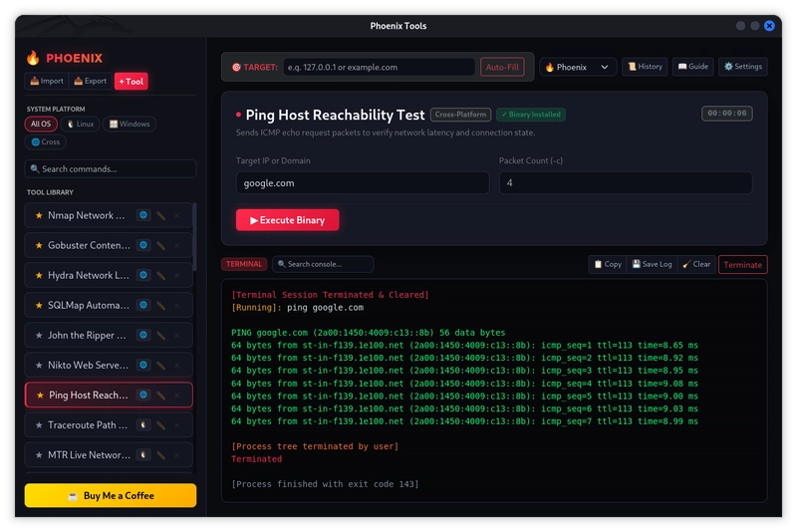Filter platform by Linux
Image resolution: width=797 pixels, height=532 pixels.
[x=81, y=124]
